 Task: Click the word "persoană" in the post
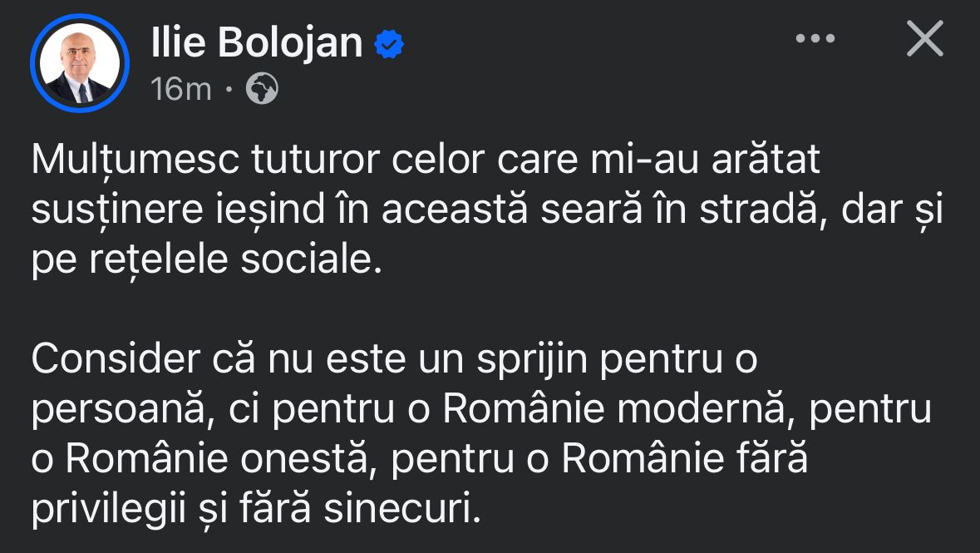(x=118, y=412)
